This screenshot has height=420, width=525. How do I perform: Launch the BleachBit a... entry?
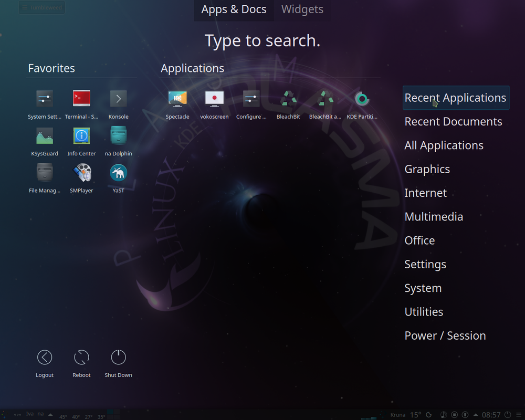(325, 99)
